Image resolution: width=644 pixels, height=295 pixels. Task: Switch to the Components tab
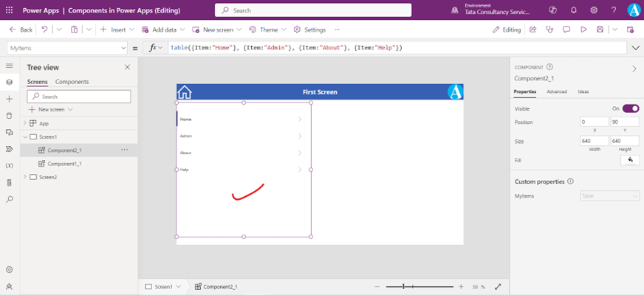[72, 82]
